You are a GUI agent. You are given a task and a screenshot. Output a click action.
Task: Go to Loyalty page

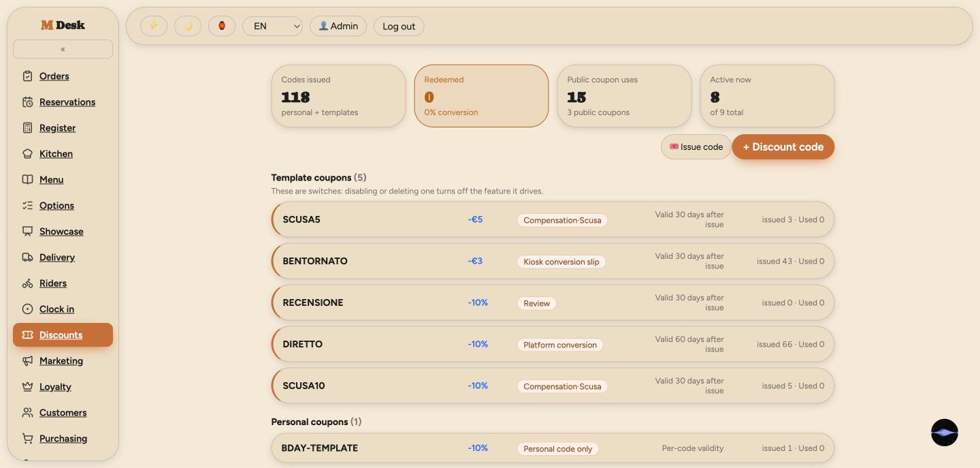[55, 387]
